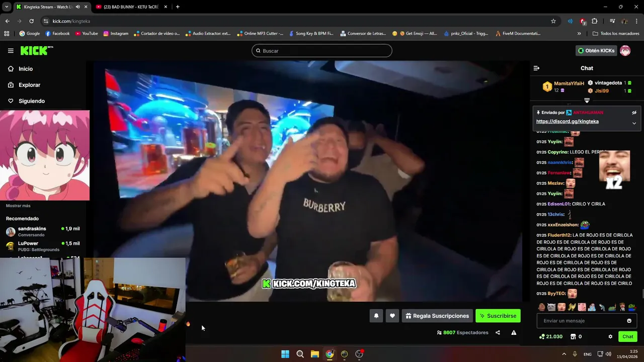Click username EdisonL01 in chat
This screenshot has height=362, width=644.
(558, 204)
